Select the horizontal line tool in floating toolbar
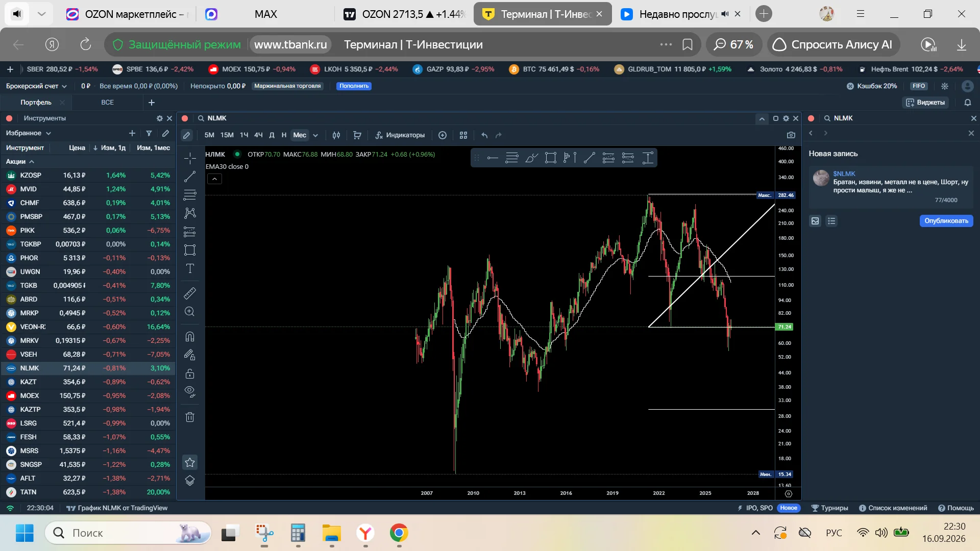This screenshot has width=980, height=551. 493,158
